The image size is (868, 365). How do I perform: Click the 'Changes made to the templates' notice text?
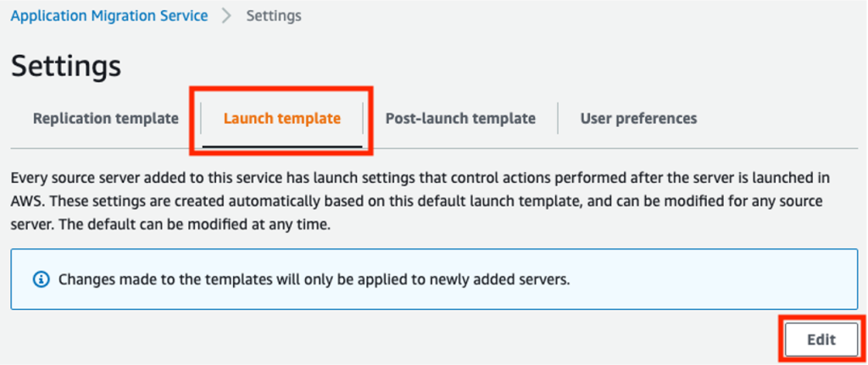pyautogui.click(x=314, y=279)
